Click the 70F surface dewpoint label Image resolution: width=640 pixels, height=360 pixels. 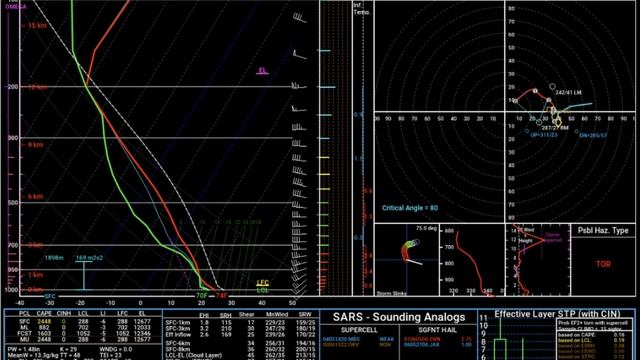[x=202, y=296]
